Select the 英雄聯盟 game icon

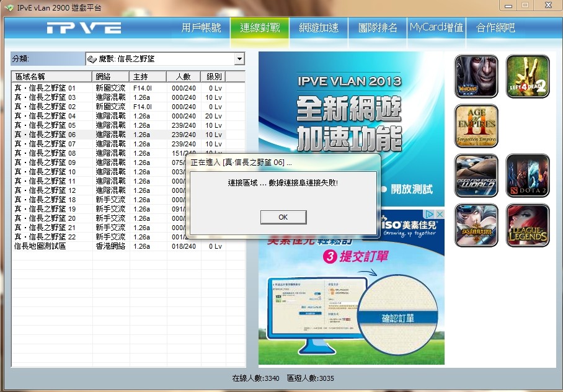click(x=476, y=225)
